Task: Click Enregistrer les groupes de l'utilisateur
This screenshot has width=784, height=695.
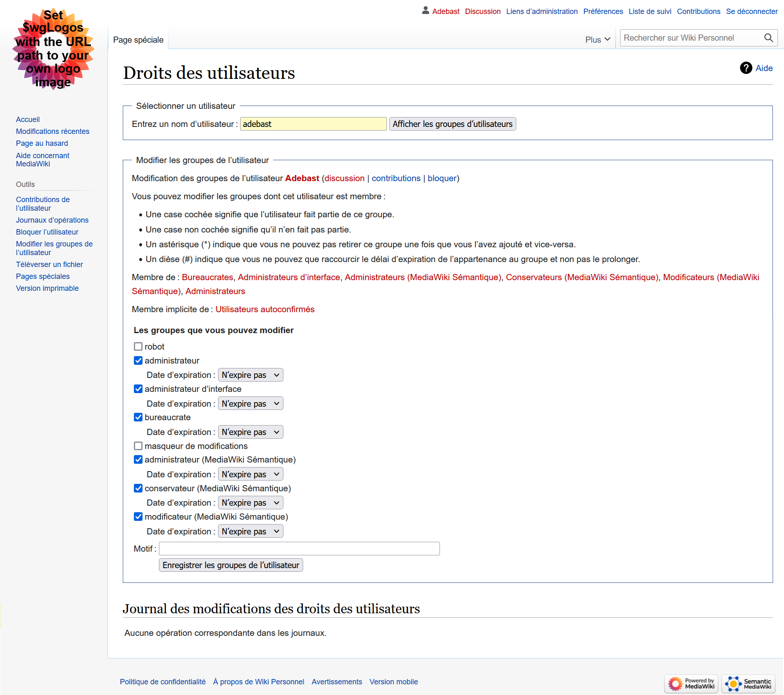Action: (231, 565)
